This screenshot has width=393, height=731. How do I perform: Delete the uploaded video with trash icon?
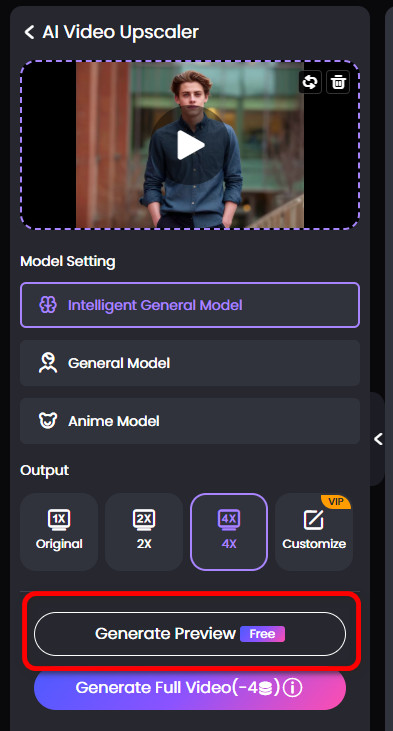coord(338,83)
